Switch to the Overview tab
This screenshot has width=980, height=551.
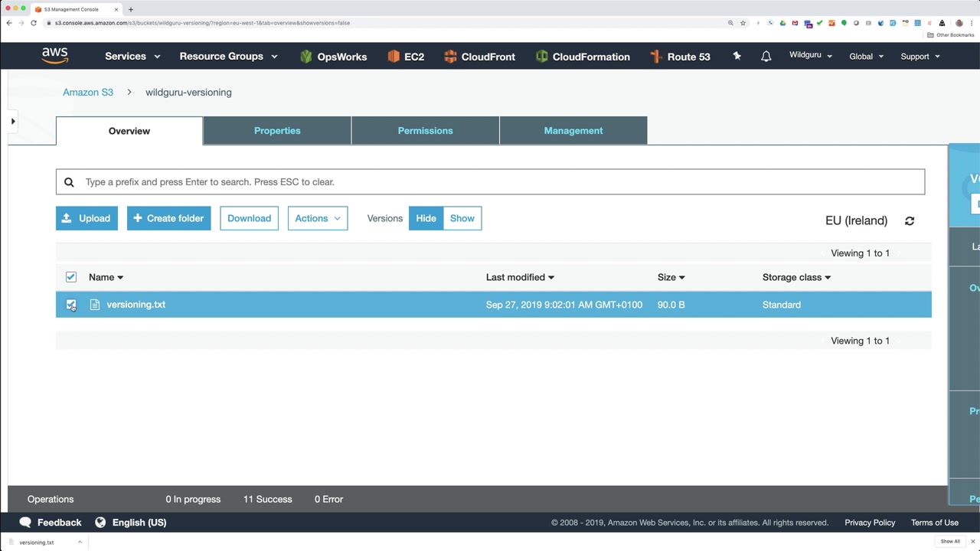tap(129, 131)
